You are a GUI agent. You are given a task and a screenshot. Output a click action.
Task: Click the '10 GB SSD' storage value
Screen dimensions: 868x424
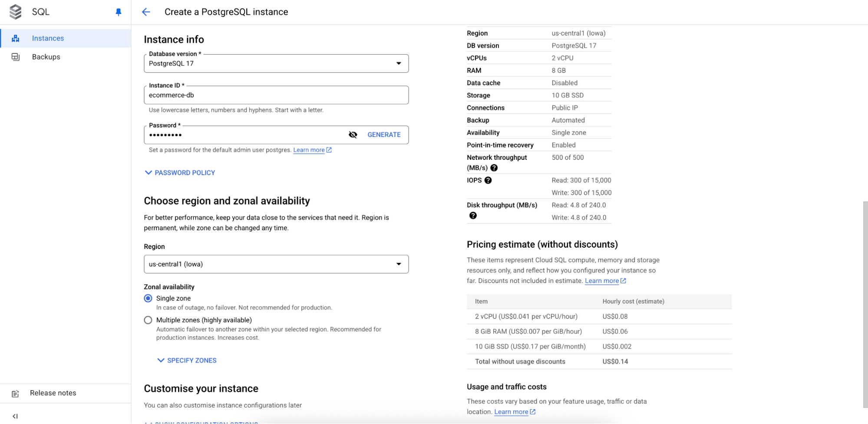pyautogui.click(x=568, y=95)
